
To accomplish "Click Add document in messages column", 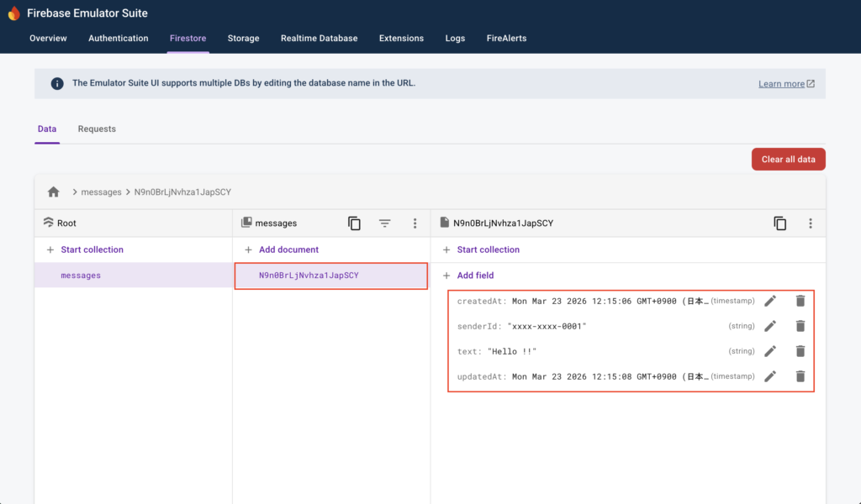I will pos(288,249).
